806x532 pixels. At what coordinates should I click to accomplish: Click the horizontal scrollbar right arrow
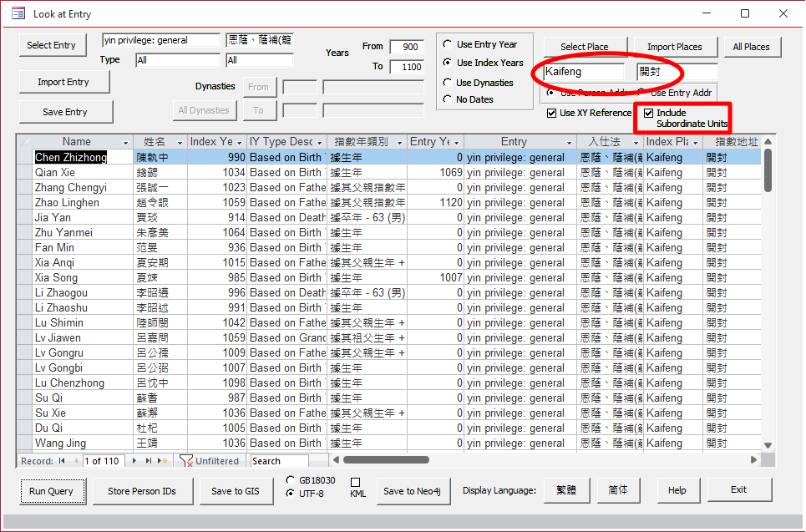(754, 459)
